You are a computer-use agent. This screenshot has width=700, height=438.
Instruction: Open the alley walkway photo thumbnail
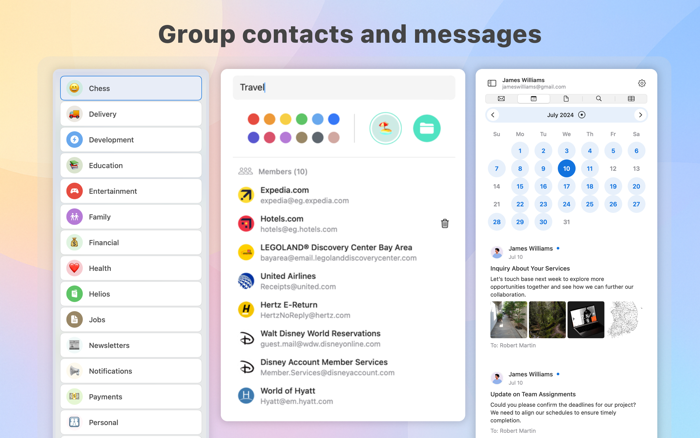click(508, 320)
